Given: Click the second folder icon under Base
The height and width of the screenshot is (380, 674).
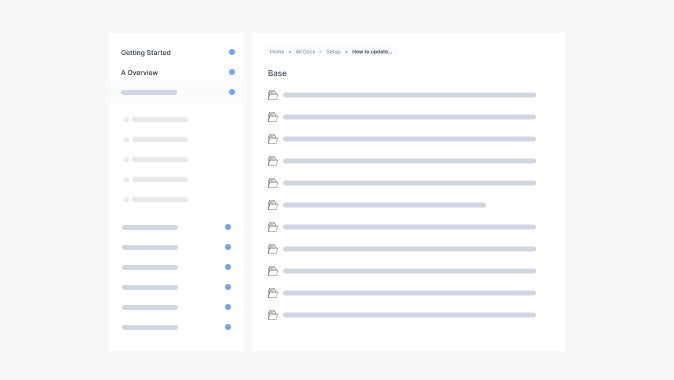Looking at the screenshot, I should [273, 117].
